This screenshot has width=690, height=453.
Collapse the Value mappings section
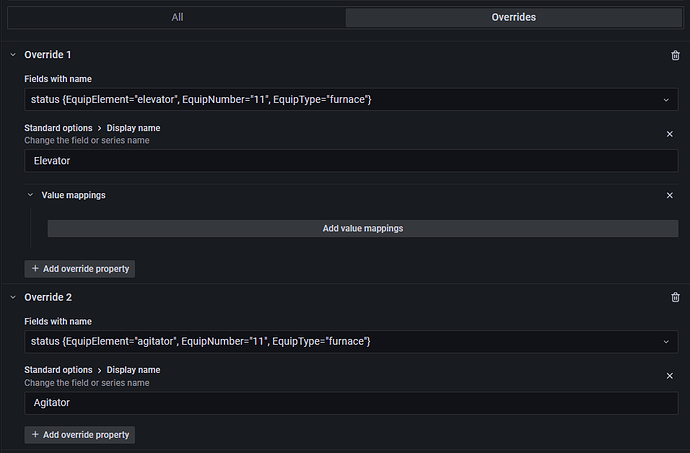coord(30,195)
